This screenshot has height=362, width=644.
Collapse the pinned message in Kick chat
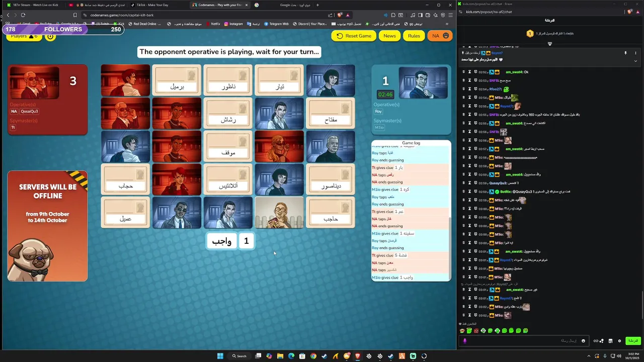coord(635,61)
